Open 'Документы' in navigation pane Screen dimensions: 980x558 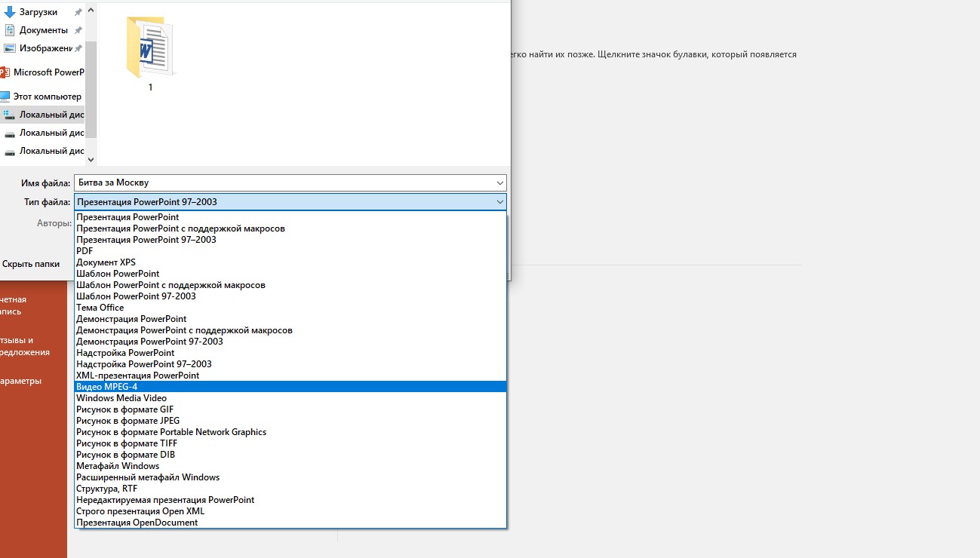point(44,30)
